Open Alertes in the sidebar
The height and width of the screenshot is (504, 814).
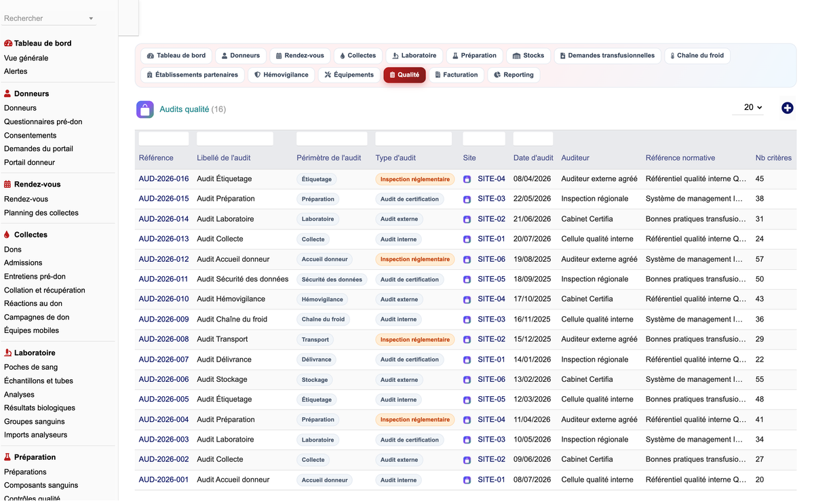(16, 71)
